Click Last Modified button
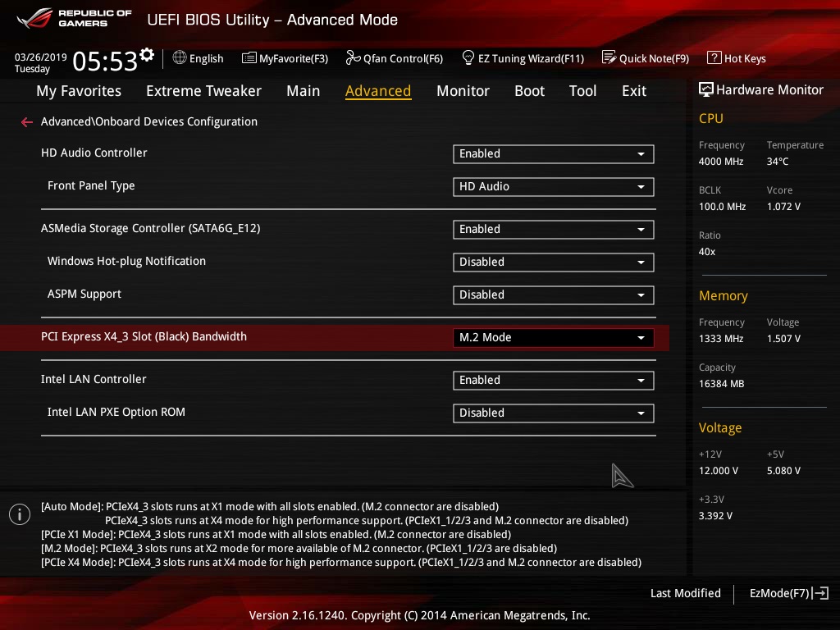The image size is (840, 630). [x=685, y=593]
